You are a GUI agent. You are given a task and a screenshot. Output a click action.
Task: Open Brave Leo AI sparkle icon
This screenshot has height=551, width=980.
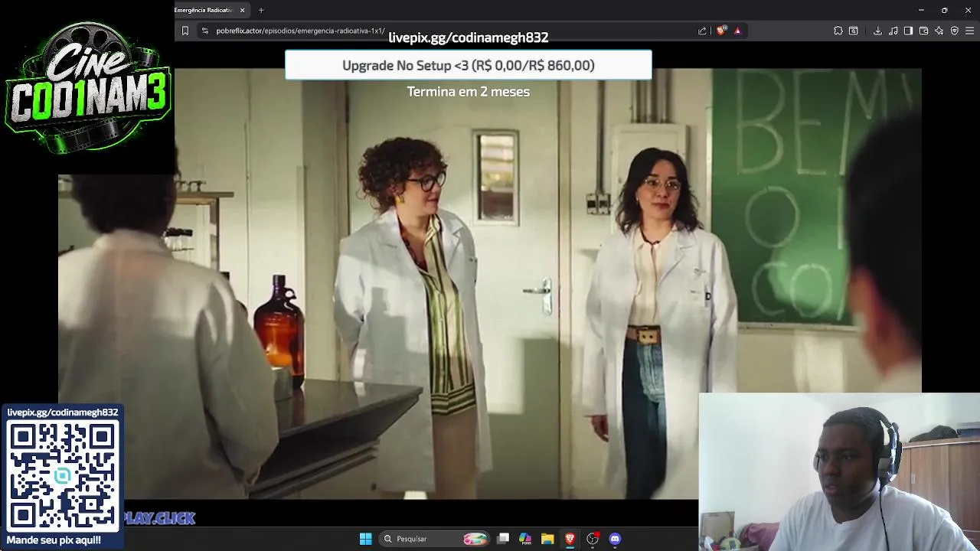click(x=939, y=31)
